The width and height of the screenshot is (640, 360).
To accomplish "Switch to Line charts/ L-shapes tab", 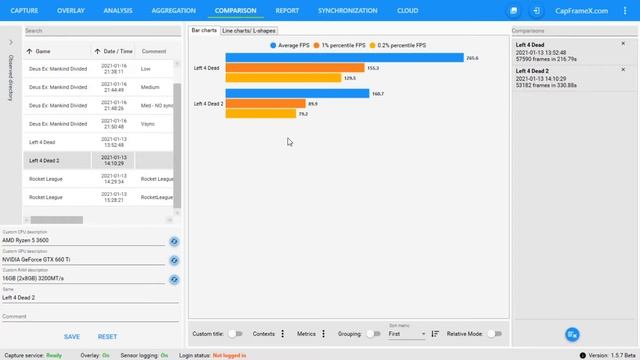I will [249, 31].
